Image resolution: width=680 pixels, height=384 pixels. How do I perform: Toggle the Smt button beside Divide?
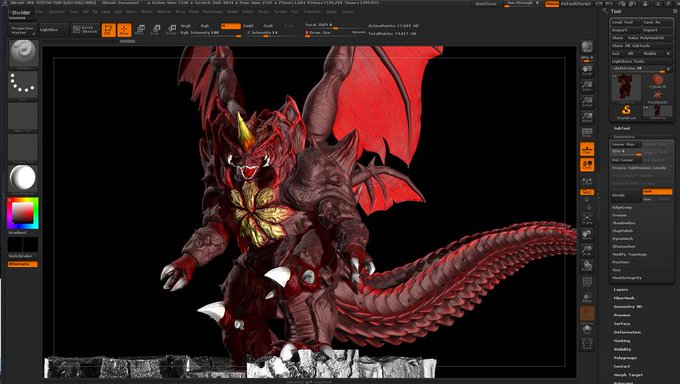point(657,191)
